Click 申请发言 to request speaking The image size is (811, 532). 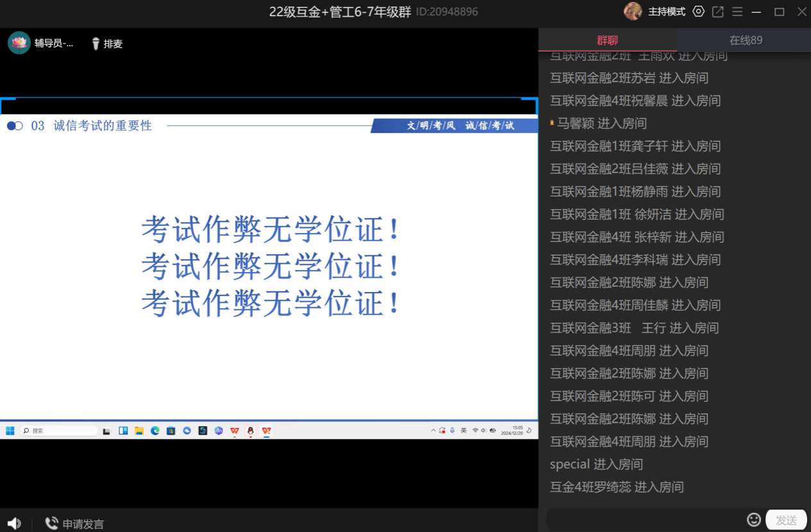pyautogui.click(x=74, y=524)
